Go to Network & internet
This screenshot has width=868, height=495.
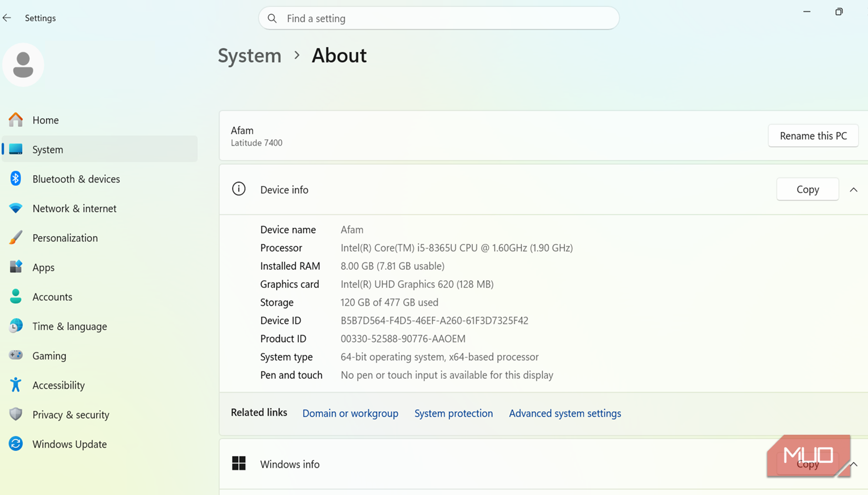pos(100,208)
